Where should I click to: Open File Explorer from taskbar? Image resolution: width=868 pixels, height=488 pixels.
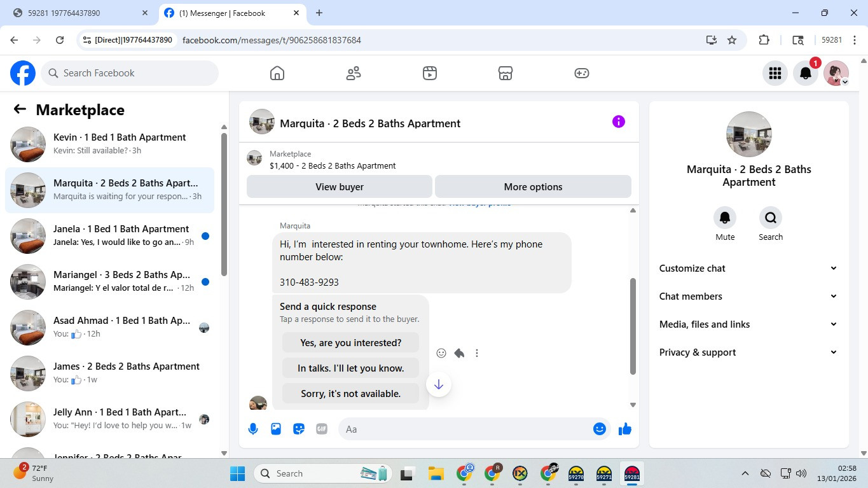pyautogui.click(x=436, y=474)
